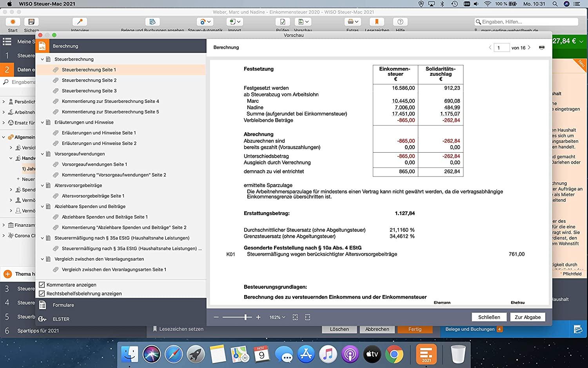Open the Extras toolbar dropdown
588x368 pixels.
352,22
